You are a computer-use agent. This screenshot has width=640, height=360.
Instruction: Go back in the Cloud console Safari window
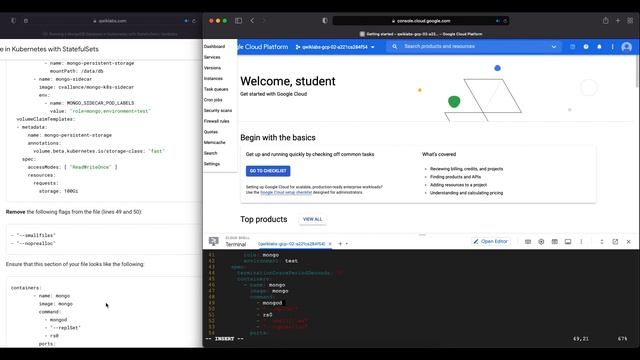252,20
